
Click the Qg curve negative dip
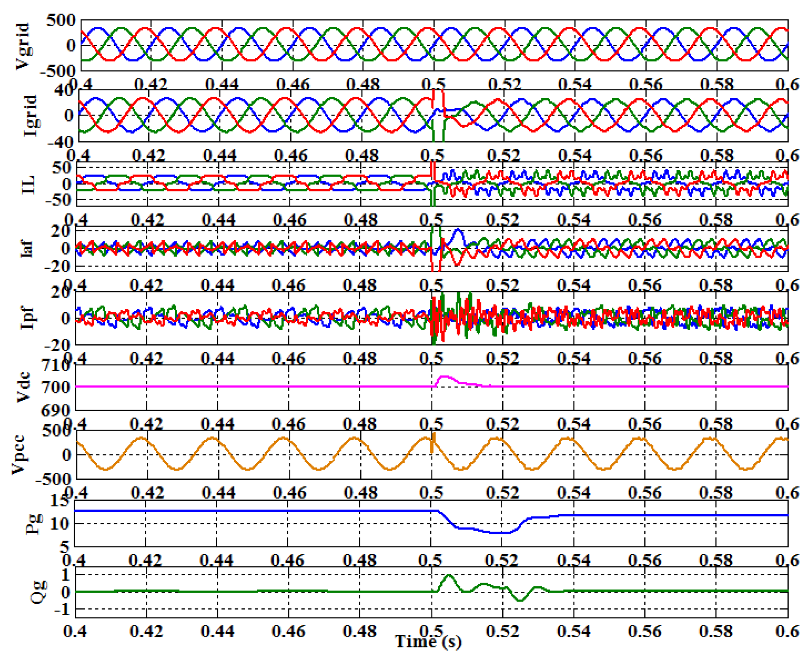point(520,600)
